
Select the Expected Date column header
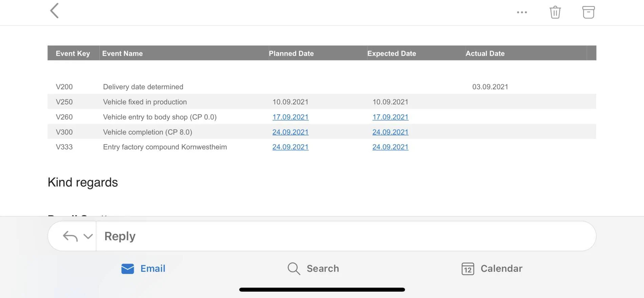click(391, 53)
